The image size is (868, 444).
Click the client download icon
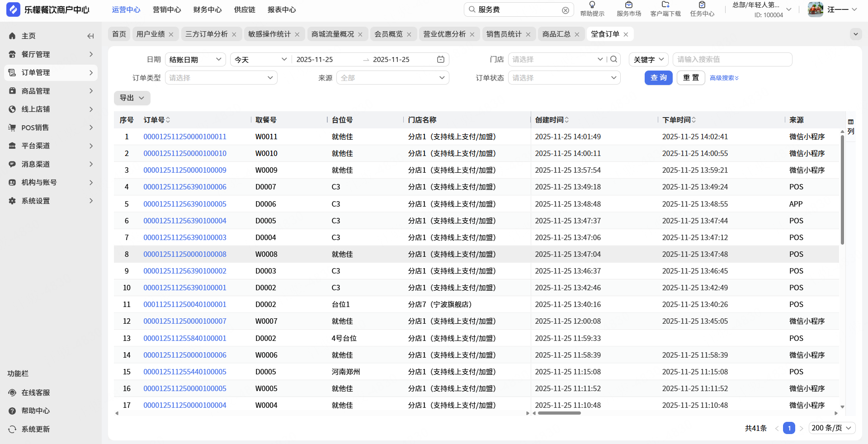[x=665, y=5]
